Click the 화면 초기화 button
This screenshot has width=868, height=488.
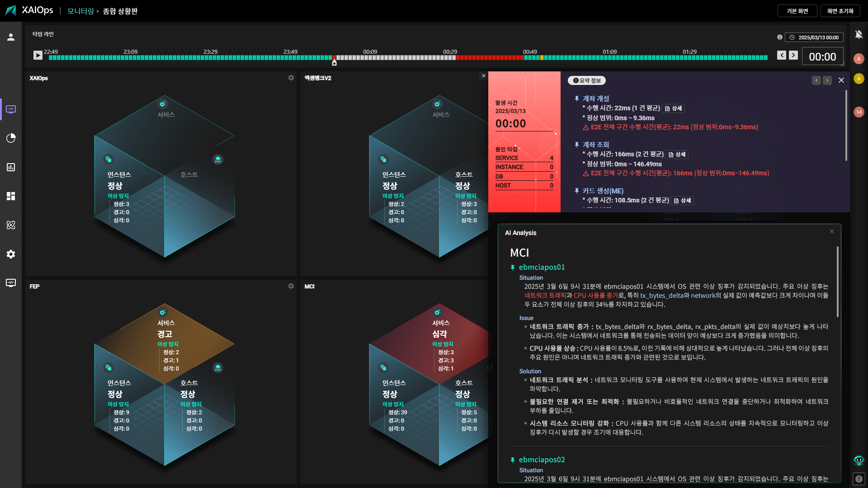coord(840,11)
